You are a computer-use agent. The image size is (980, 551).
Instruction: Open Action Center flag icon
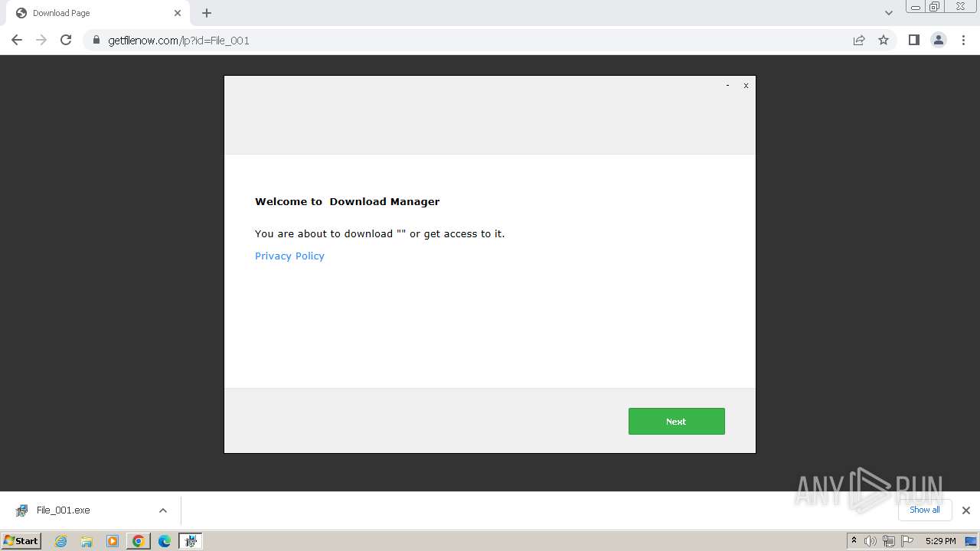click(x=907, y=541)
